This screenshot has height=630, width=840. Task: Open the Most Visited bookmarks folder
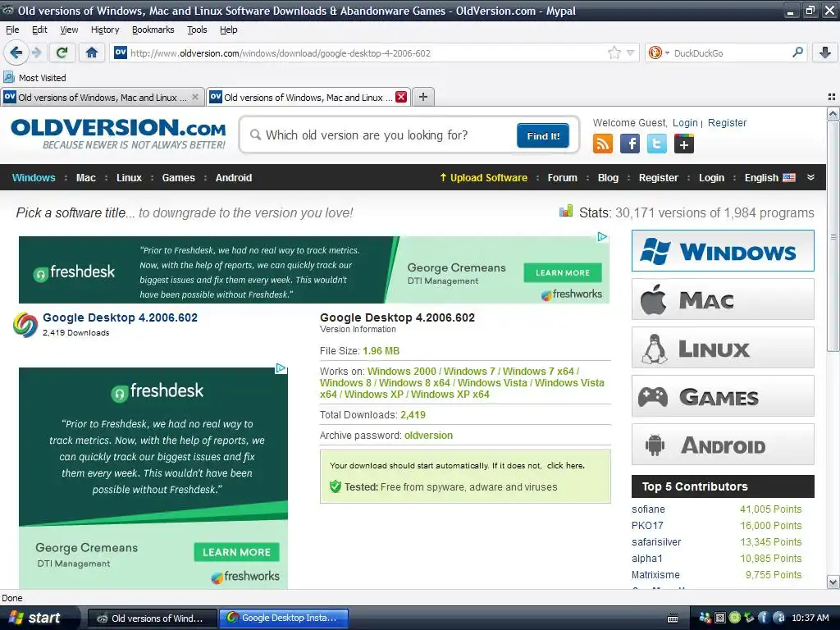[x=34, y=78]
